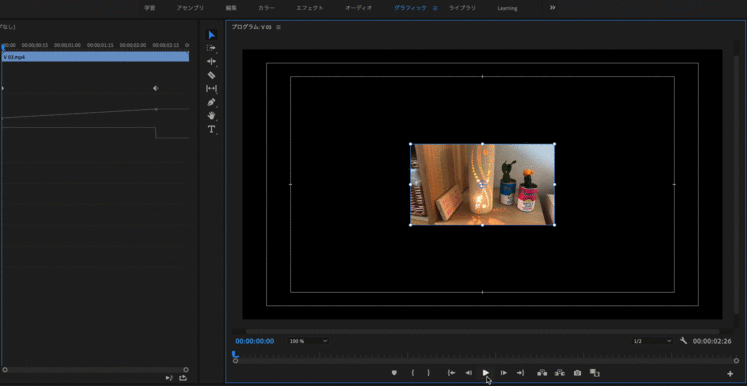
Task: Go to the Out point
Action: 521,373
